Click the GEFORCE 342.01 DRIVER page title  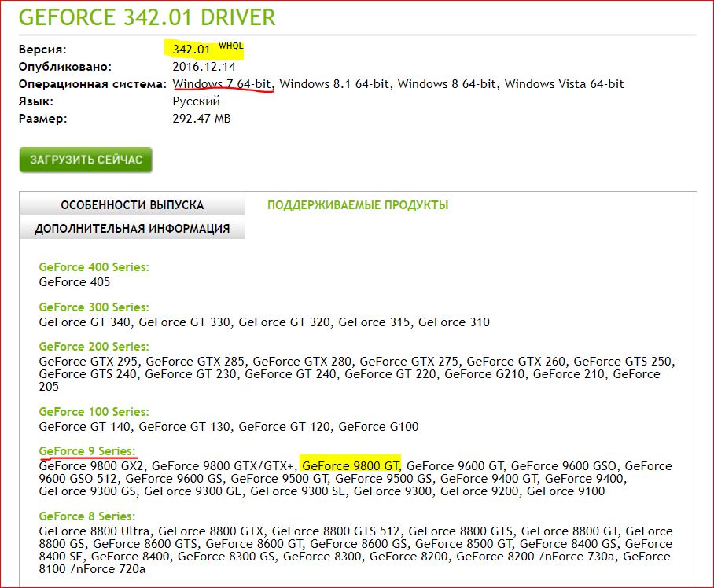pyautogui.click(x=147, y=17)
